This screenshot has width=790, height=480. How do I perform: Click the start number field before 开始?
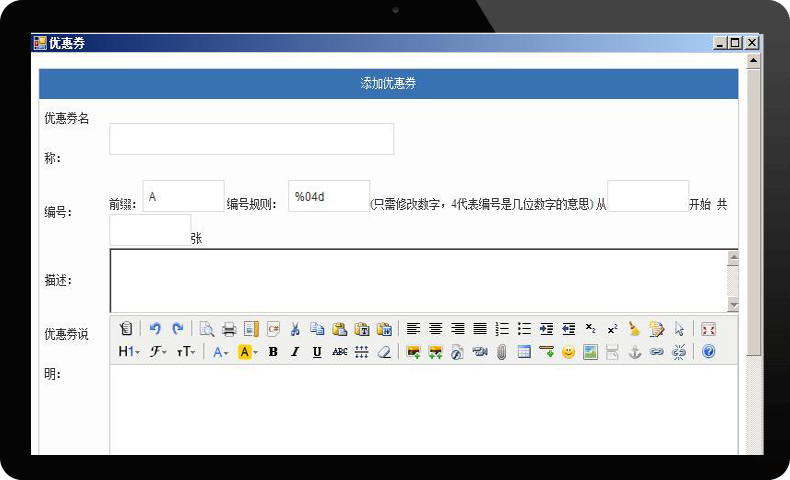point(648,196)
